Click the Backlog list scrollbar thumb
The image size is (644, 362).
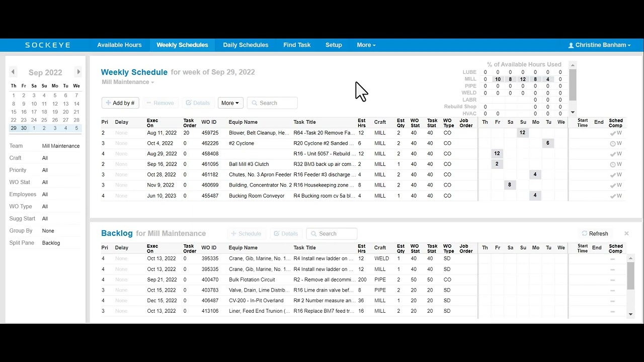[631, 276]
